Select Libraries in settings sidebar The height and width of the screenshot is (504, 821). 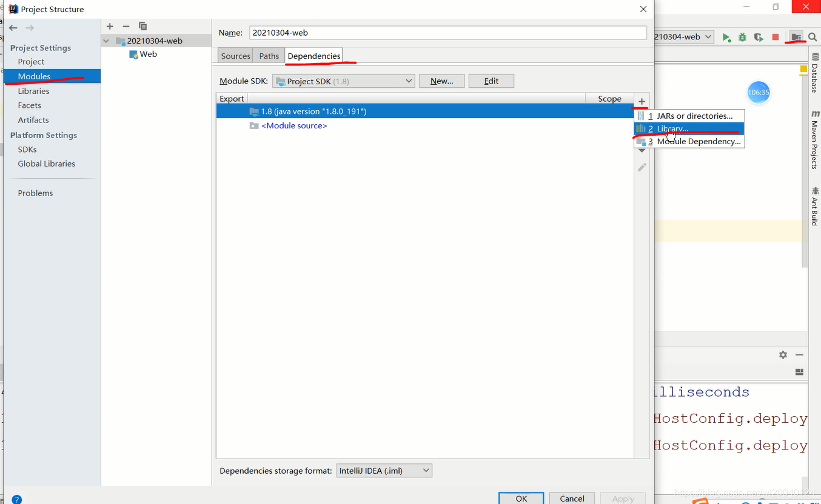pyautogui.click(x=33, y=91)
